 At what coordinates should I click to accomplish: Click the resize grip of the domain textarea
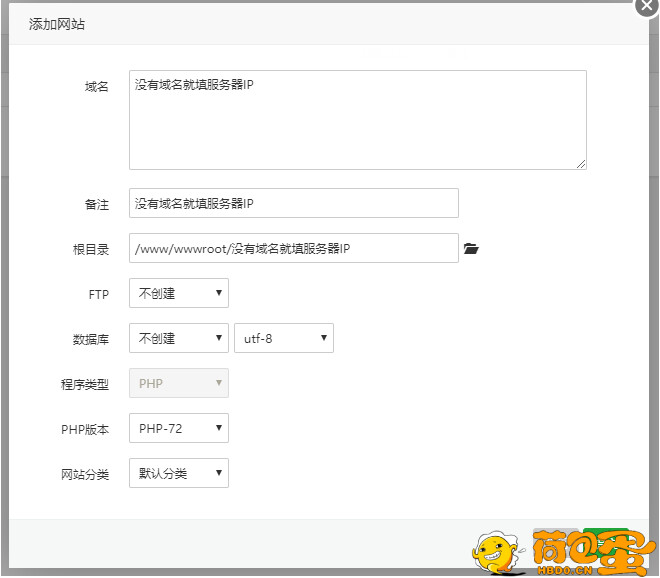581,164
